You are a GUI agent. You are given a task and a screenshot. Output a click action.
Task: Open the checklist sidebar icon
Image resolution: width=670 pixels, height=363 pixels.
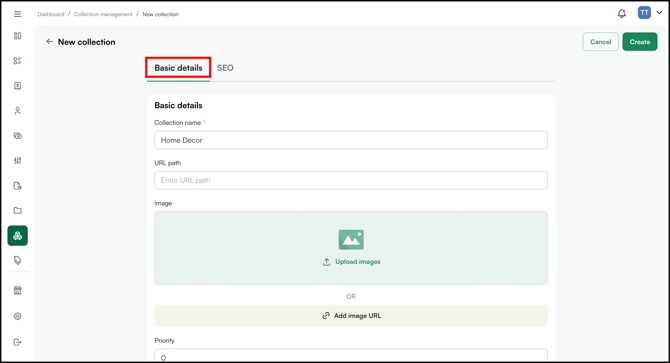tap(18, 61)
